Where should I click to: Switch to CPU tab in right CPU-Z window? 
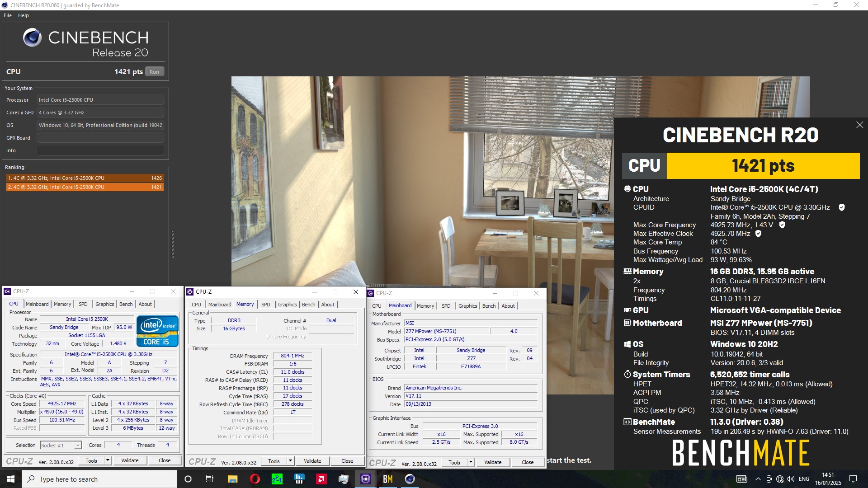[377, 306]
